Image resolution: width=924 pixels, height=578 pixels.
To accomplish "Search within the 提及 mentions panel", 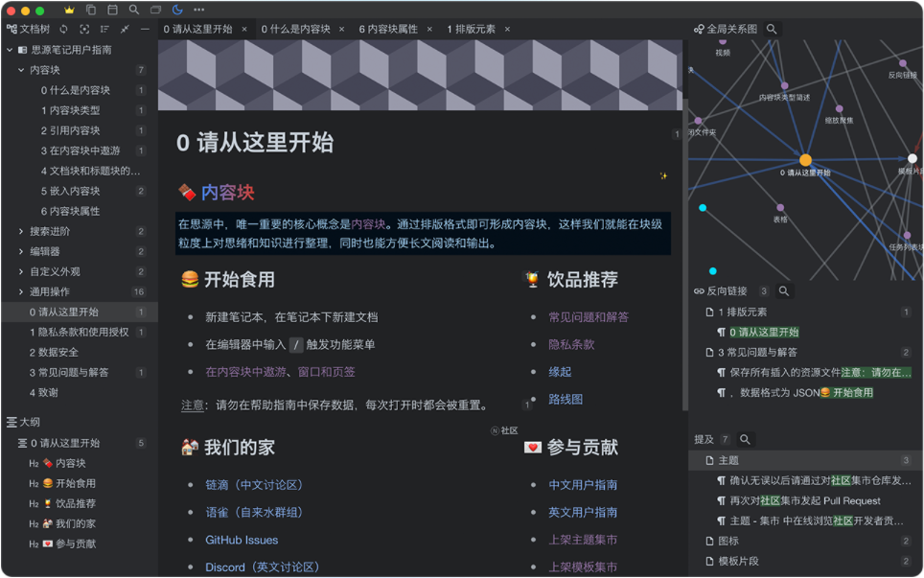I will 746,439.
